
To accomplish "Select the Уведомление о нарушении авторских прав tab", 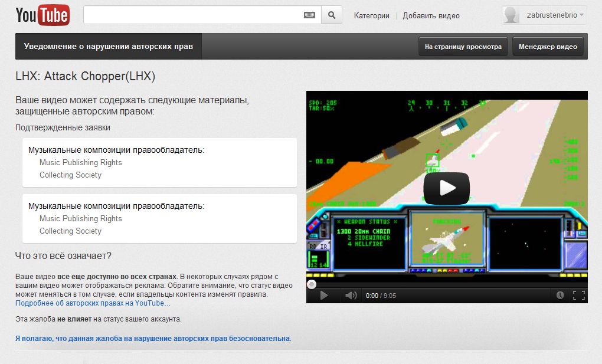I will click(x=108, y=47).
